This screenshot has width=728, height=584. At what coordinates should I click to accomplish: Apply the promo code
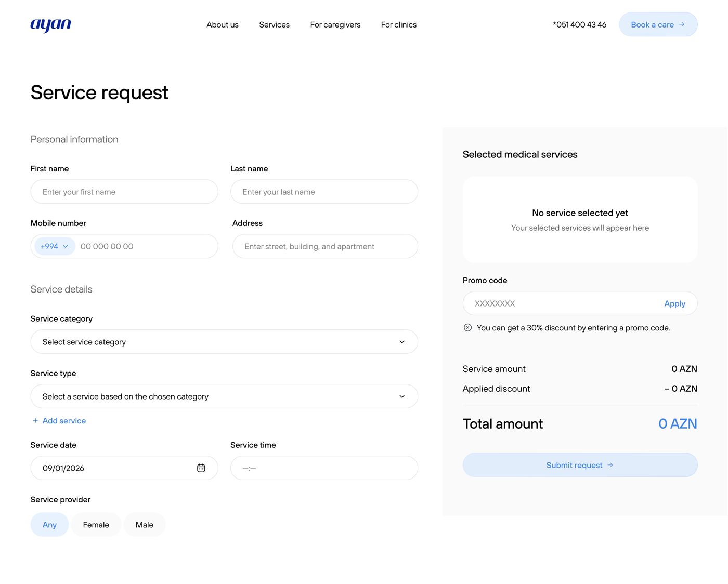click(674, 303)
